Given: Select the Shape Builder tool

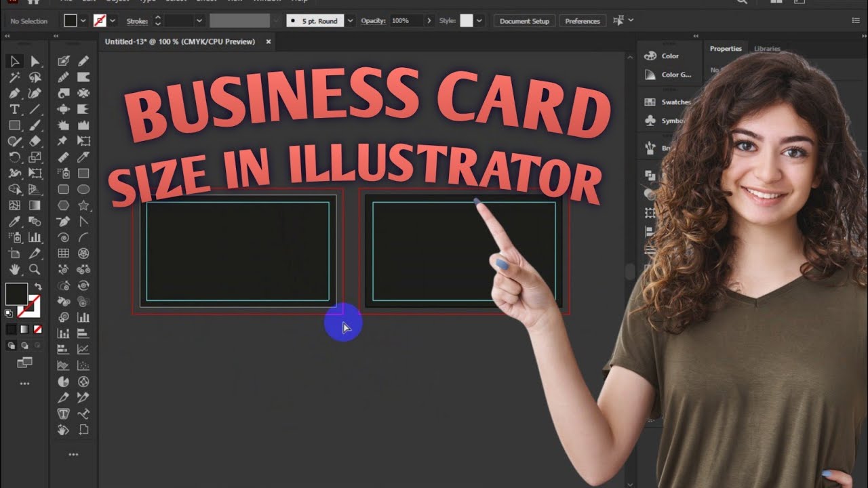Looking at the screenshot, I should point(14,189).
